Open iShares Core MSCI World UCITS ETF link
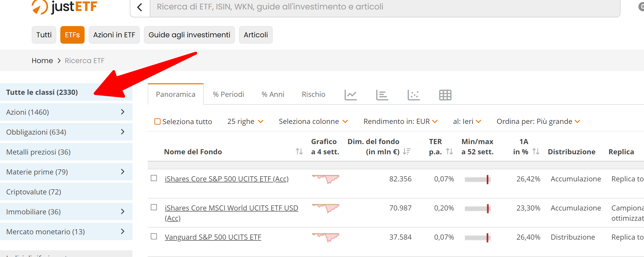The height and width of the screenshot is (257, 644). coord(232,213)
